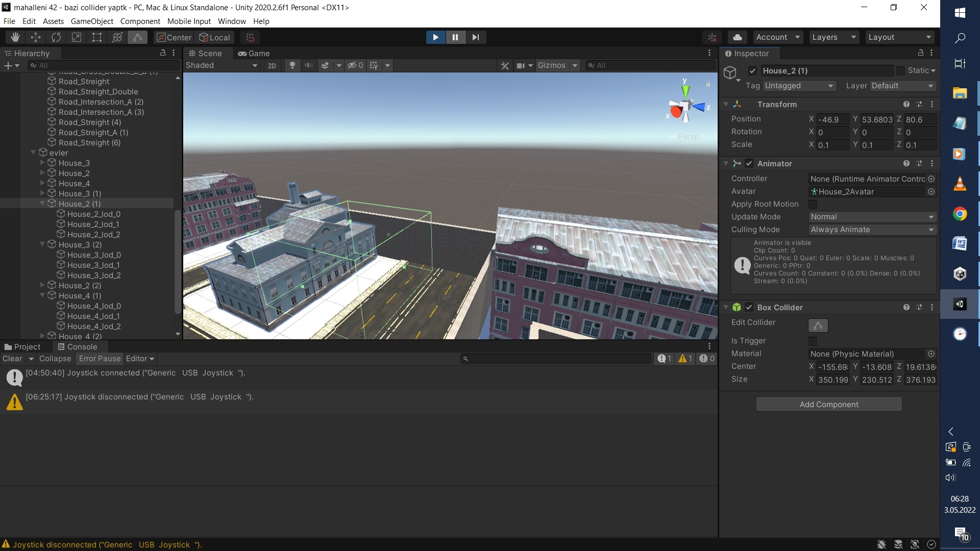Click the Edit Collider button
Viewport: 980px width, 551px height.
(818, 325)
